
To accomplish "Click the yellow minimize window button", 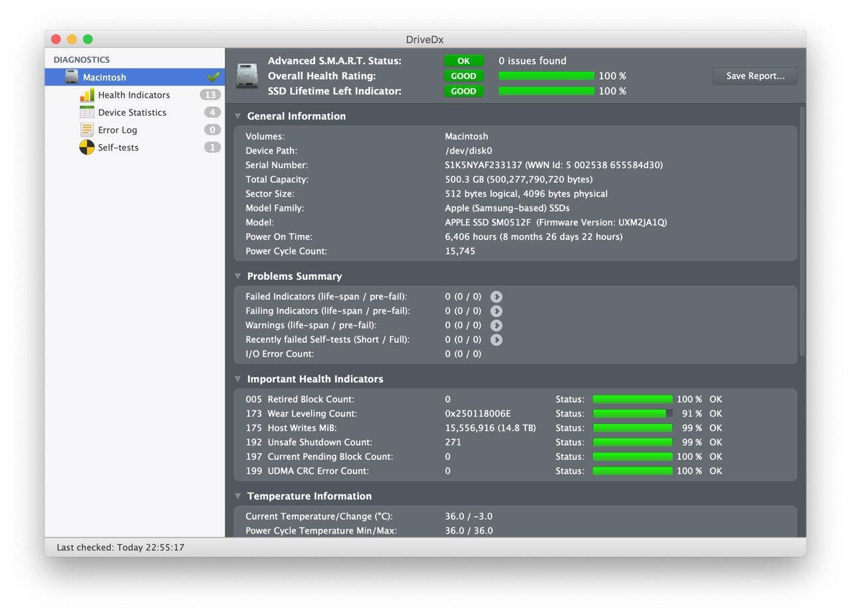I will (72, 39).
